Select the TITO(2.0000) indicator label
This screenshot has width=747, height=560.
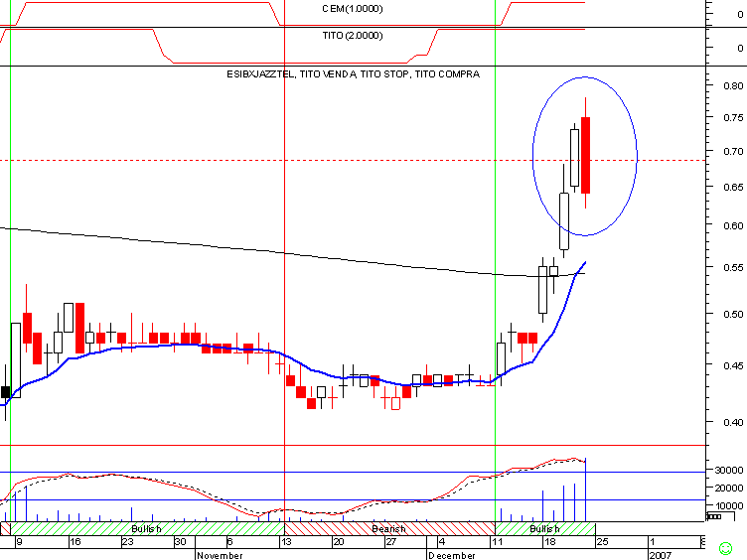click(352, 35)
